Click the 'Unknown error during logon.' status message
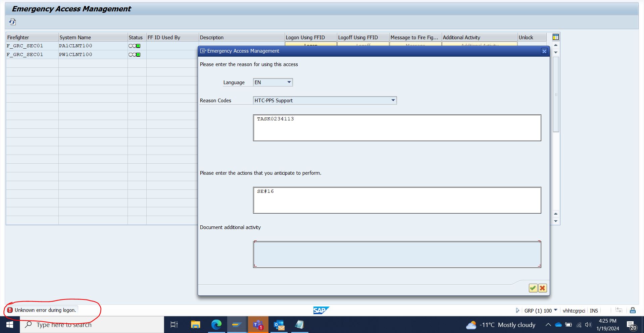 (x=45, y=310)
